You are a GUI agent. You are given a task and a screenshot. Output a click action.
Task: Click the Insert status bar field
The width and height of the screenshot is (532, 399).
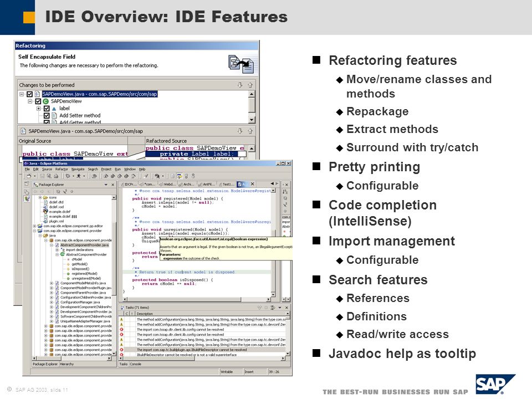255,372
